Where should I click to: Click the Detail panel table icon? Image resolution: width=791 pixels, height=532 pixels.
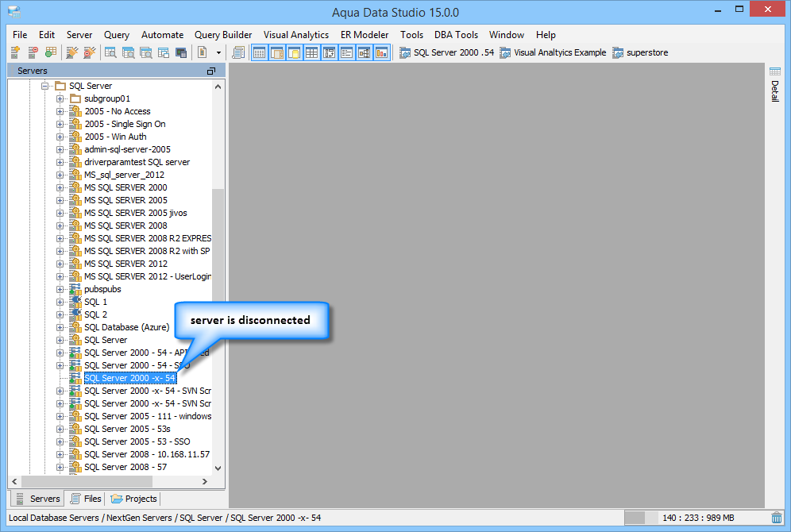775,71
